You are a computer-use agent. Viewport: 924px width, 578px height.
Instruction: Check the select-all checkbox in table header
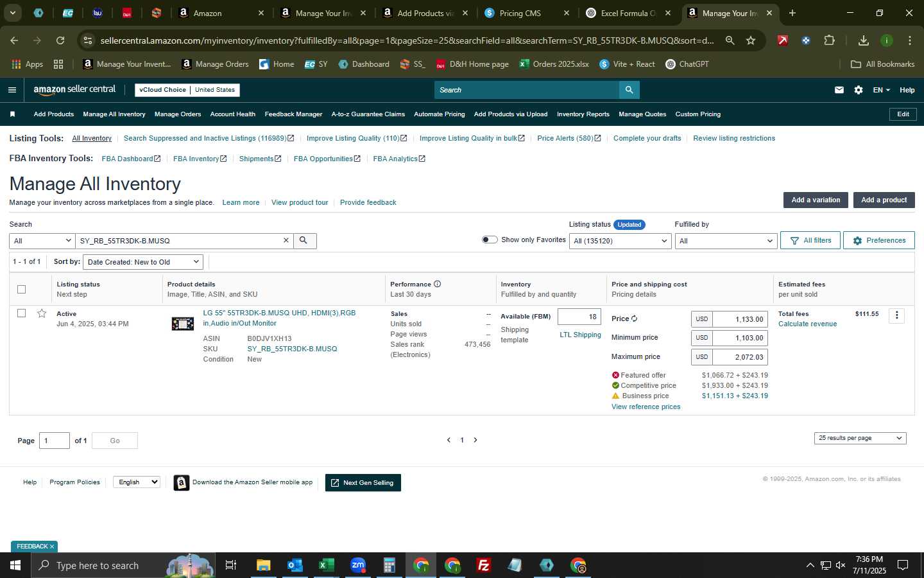(21, 289)
